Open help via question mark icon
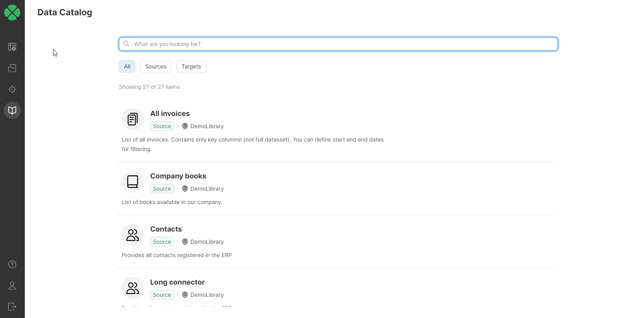This screenshot has height=318, width=644. 12,264
